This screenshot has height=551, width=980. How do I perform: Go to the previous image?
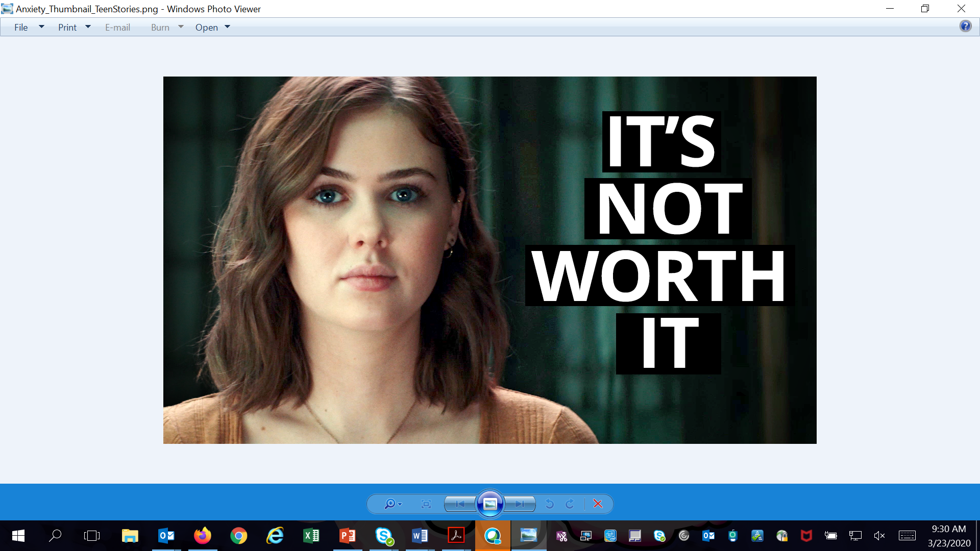point(460,504)
